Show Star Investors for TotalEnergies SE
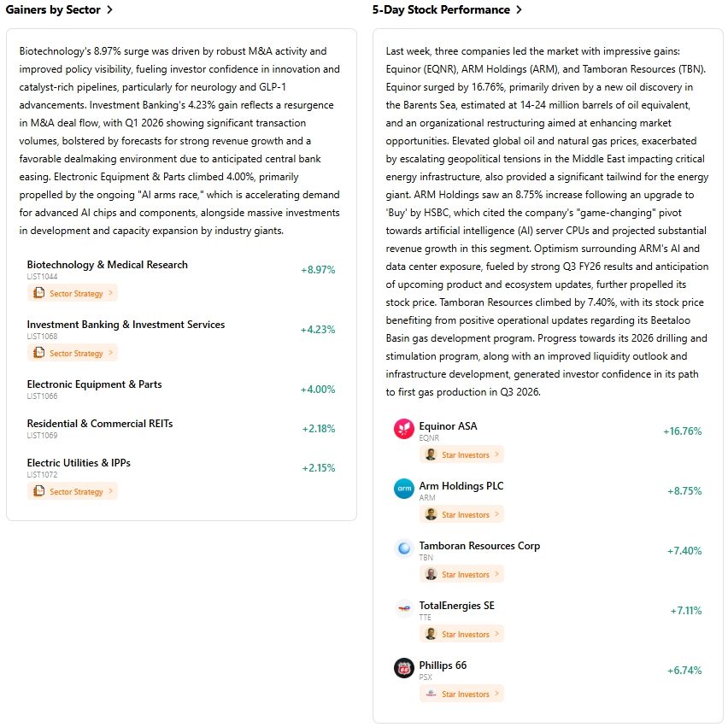Screen dimensions: 728x727 (461, 635)
